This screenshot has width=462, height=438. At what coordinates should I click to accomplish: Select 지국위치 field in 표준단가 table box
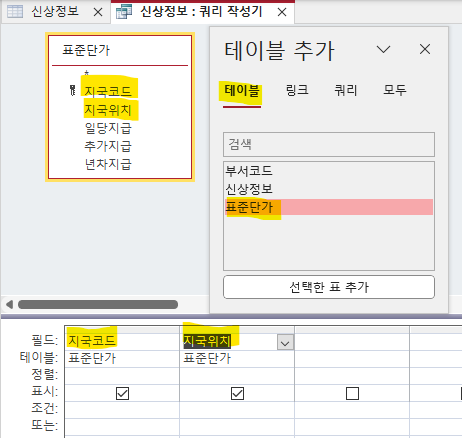108,109
